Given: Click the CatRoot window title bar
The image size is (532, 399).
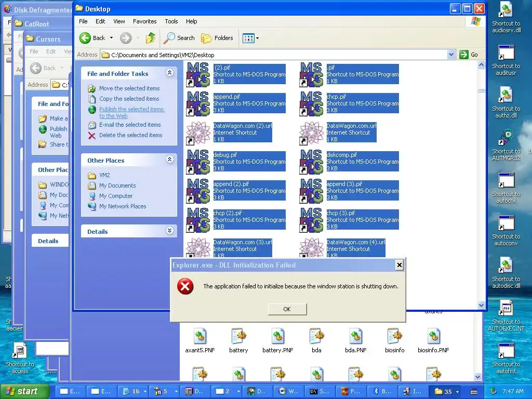Looking at the screenshot, I should click(x=43, y=24).
